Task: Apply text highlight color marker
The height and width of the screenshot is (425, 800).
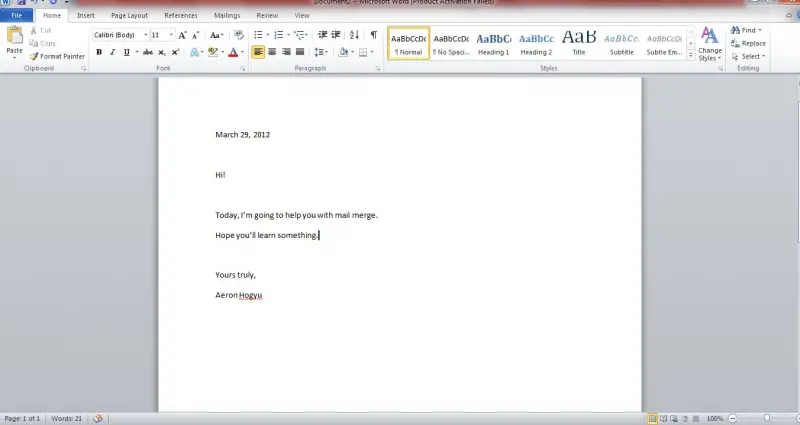Action: click(x=213, y=52)
